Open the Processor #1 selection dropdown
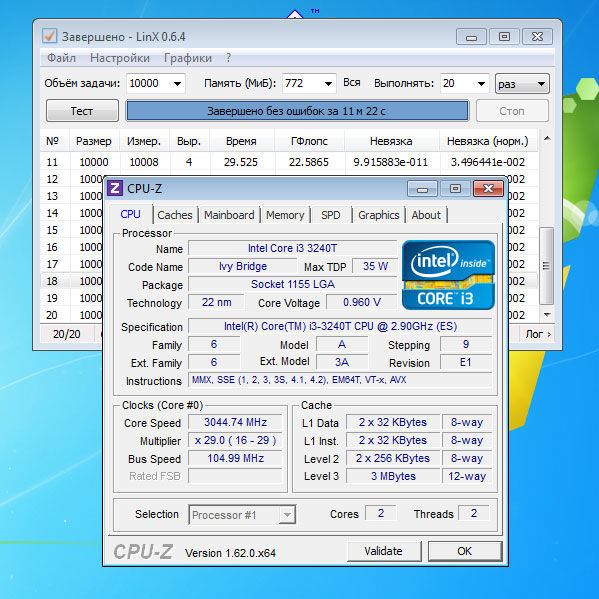This screenshot has height=599, width=599. pos(287,515)
